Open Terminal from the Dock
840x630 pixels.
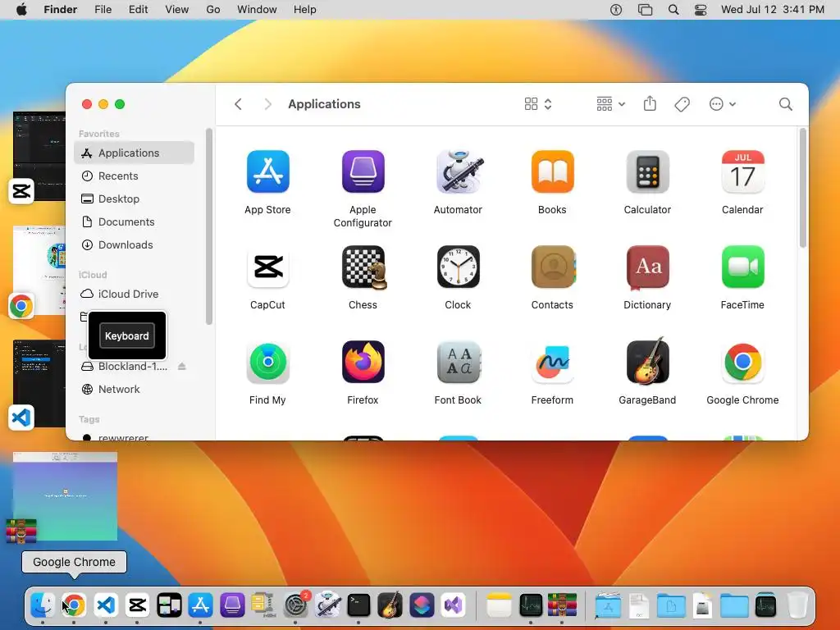point(358,605)
